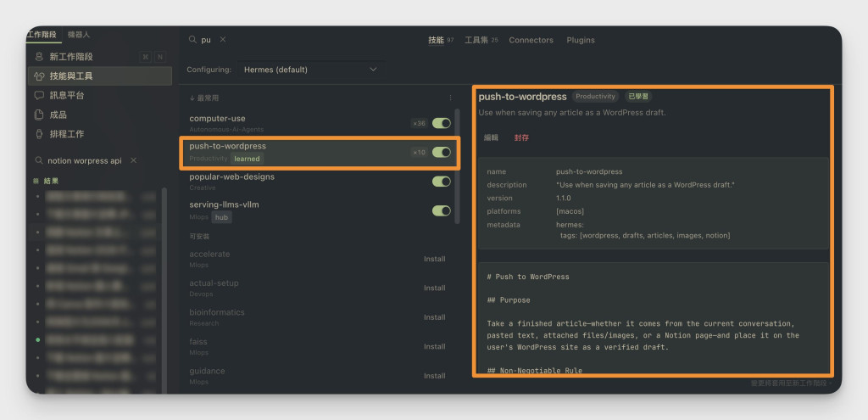The height and width of the screenshot is (420, 868).
Task: Install the actual-setup skill
Action: point(435,288)
